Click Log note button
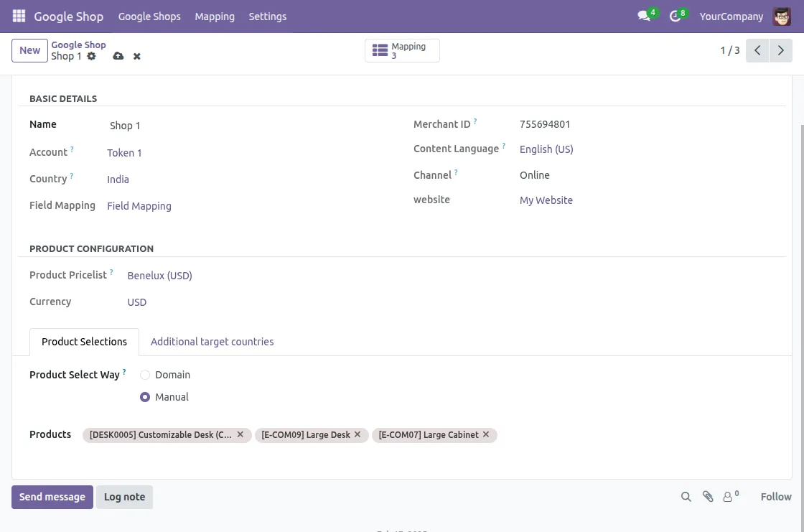The height and width of the screenshot is (532, 804). point(125,497)
